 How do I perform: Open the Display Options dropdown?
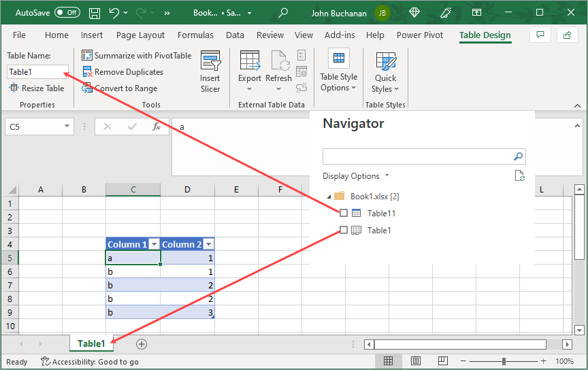355,175
